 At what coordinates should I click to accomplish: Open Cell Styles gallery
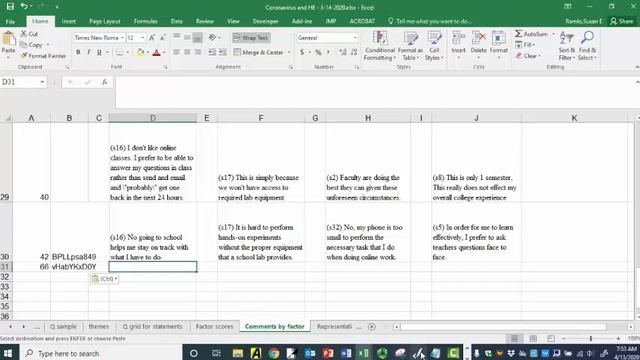[x=434, y=46]
